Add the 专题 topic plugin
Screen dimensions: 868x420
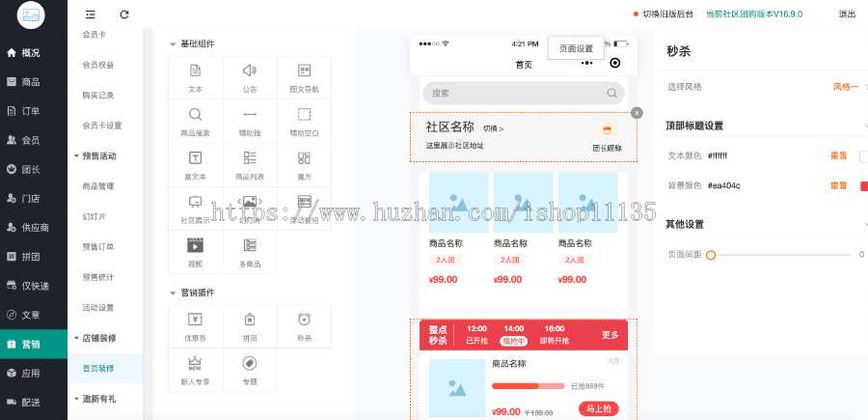click(250, 370)
